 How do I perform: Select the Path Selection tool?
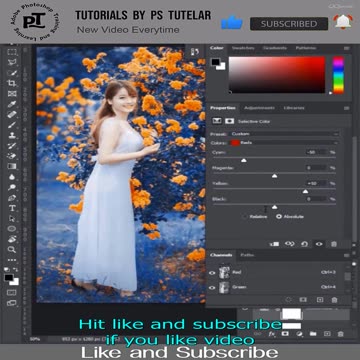(x=12, y=218)
